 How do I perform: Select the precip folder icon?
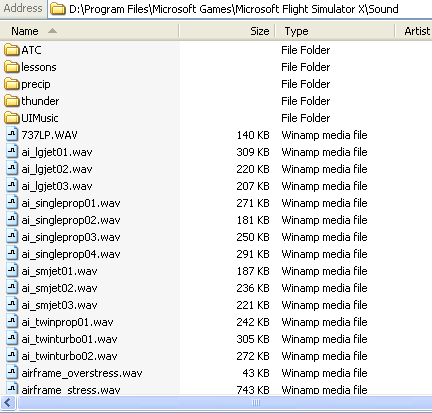[12, 84]
